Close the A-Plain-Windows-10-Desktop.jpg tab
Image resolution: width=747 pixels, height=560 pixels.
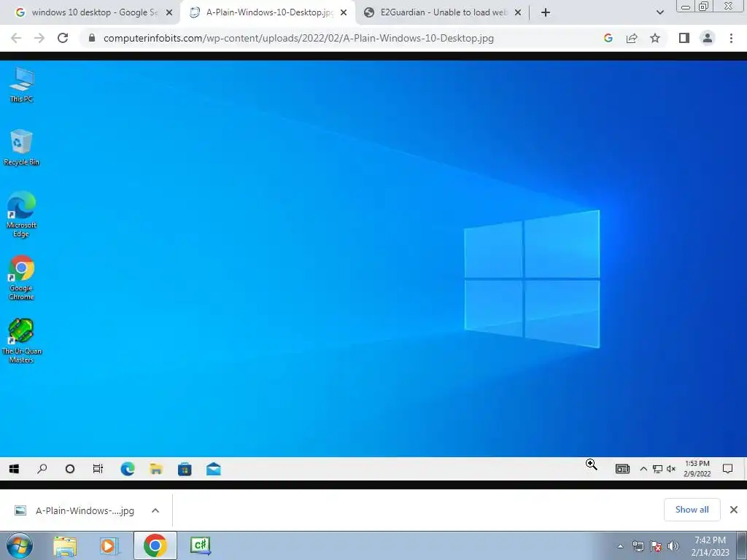click(x=344, y=12)
